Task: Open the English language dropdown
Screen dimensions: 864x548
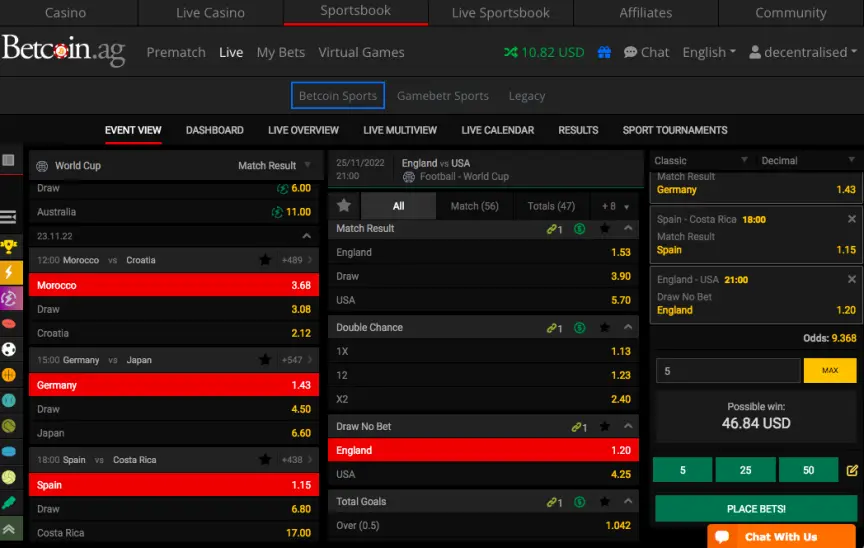Action: [709, 52]
